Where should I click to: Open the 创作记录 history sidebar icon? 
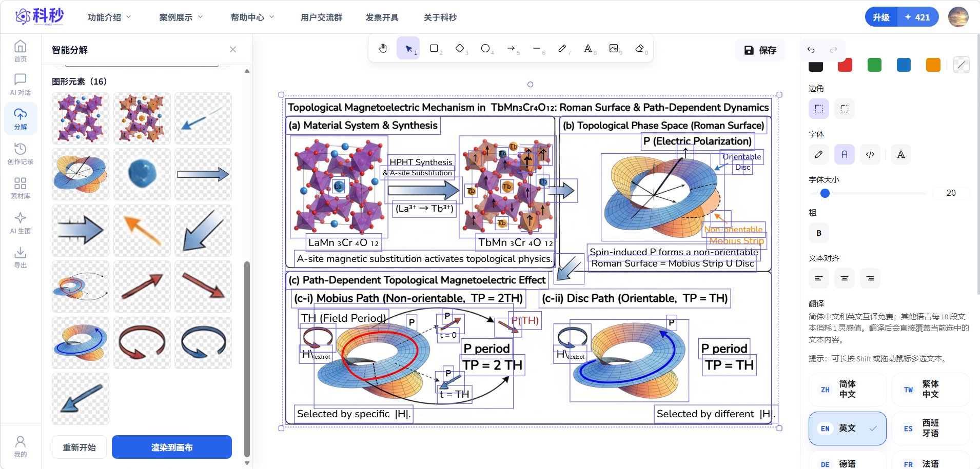[x=21, y=154]
